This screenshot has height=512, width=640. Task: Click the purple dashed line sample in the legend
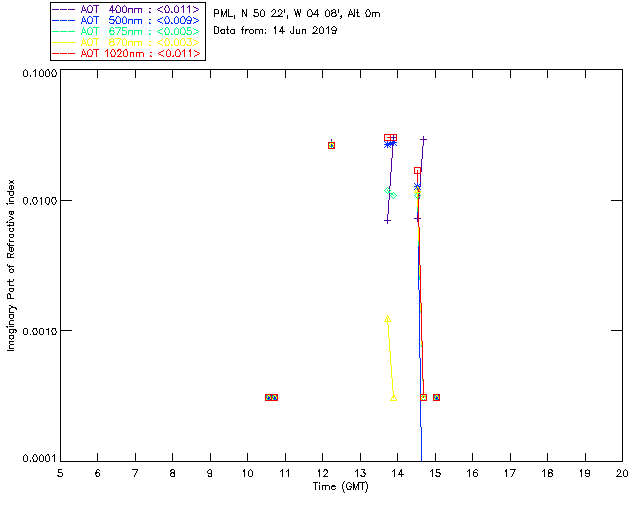tap(64, 9)
